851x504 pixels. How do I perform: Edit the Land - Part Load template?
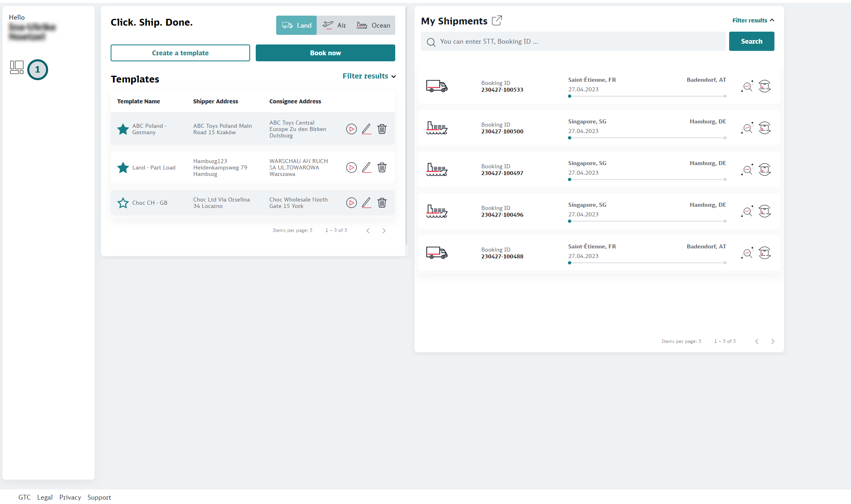(x=366, y=167)
